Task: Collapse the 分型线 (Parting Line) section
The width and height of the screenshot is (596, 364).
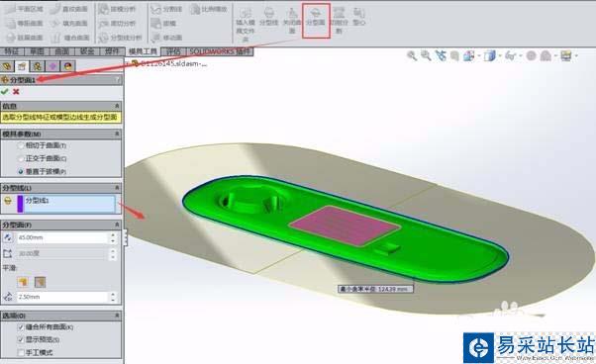Action: pos(117,188)
